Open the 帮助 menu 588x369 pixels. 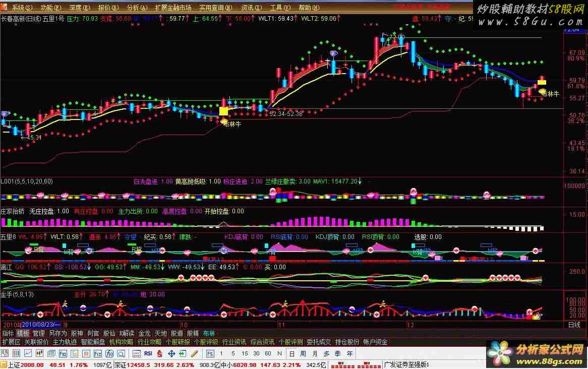[x=309, y=8]
